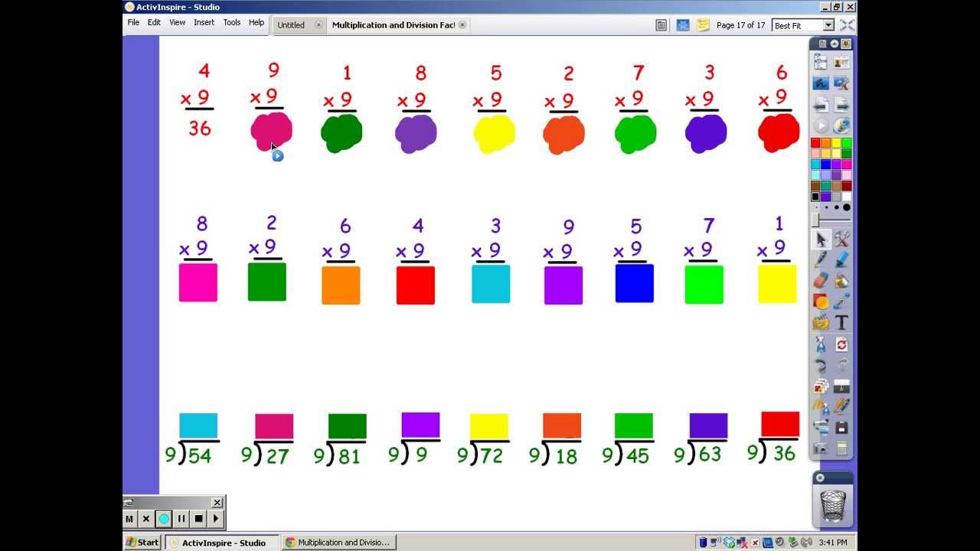Viewport: 980px width, 551px height.
Task: Click the Clear spray bottle tool
Action: tap(821, 345)
